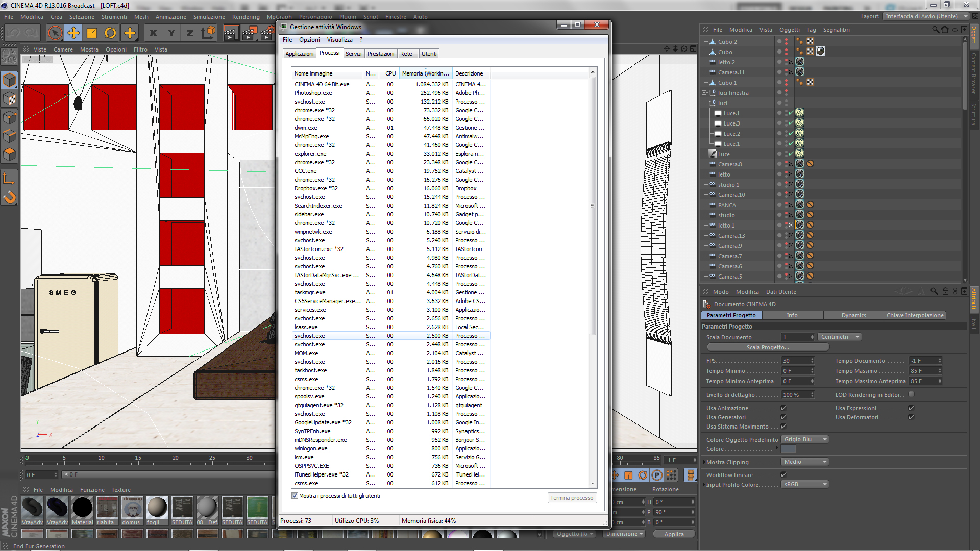Open the Rendering menu
This screenshot has width=980, height=551.
(246, 17)
